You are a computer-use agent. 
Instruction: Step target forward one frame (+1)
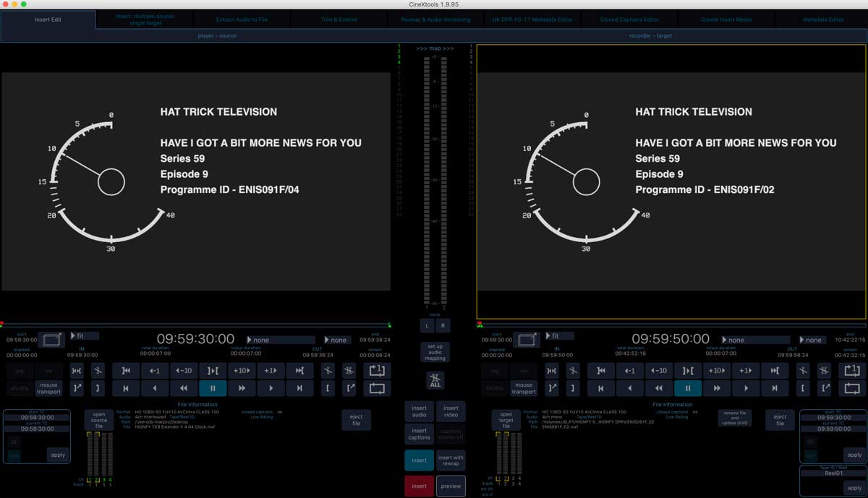coord(745,370)
